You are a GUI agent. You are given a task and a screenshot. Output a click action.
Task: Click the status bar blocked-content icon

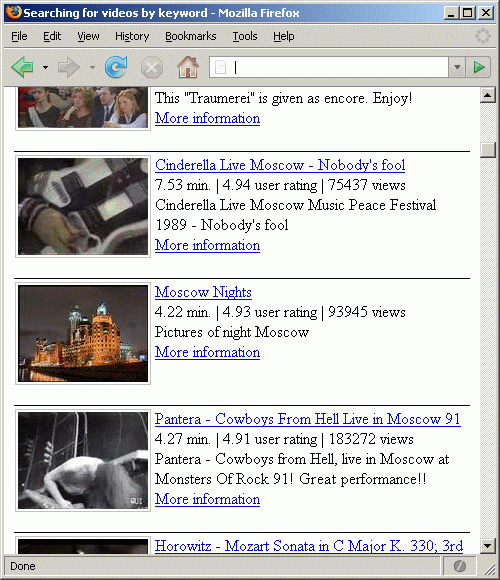[x=460, y=566]
